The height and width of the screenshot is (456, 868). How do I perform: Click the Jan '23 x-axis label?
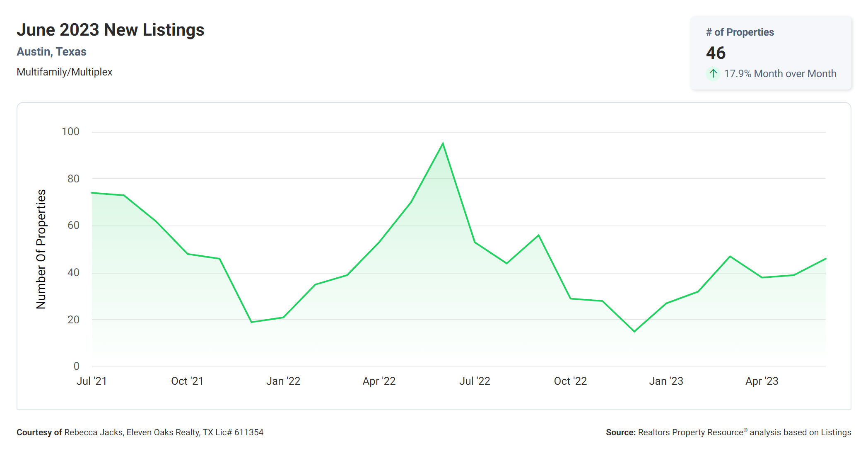click(666, 381)
